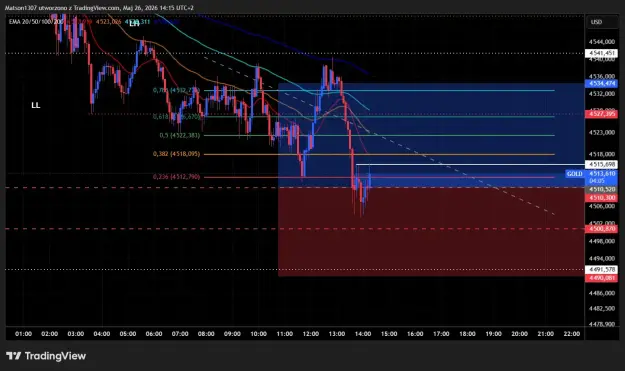625x371 pixels.
Task: Click the 4523,000 price axis tick
Action: click(x=602, y=132)
